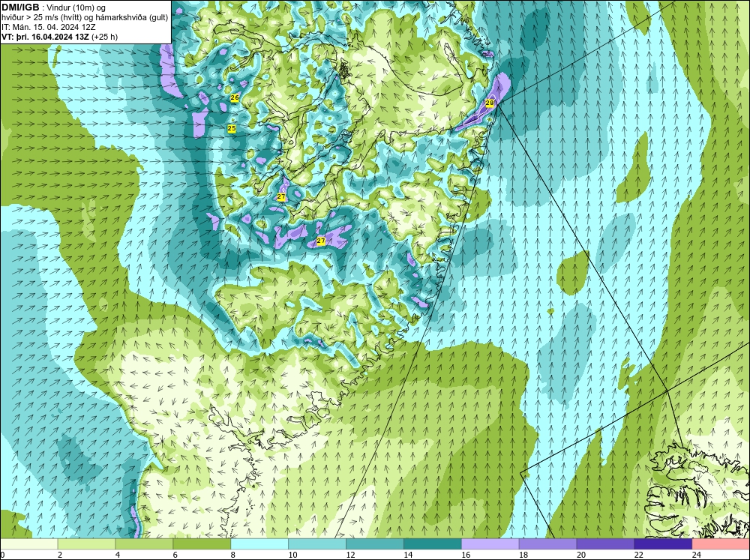Select the medium purple 18–20 m/s swatch
This screenshot has width=750, height=560.
pyautogui.click(x=547, y=544)
